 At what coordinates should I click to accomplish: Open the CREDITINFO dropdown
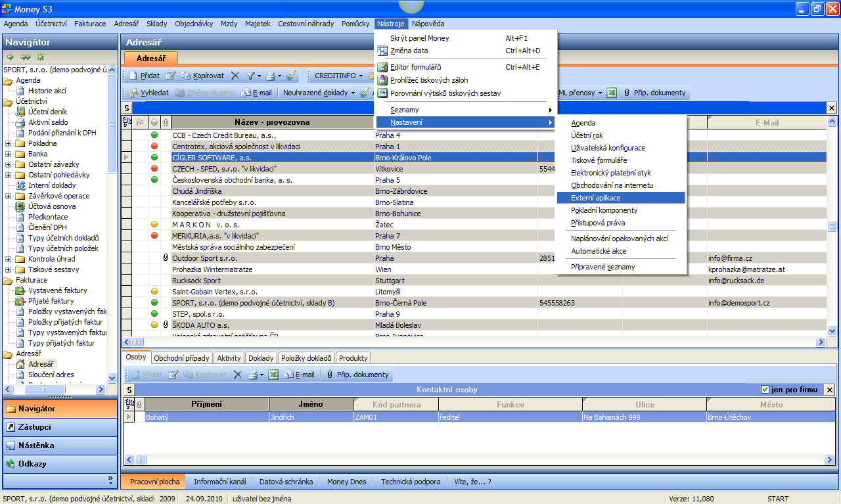(338, 76)
